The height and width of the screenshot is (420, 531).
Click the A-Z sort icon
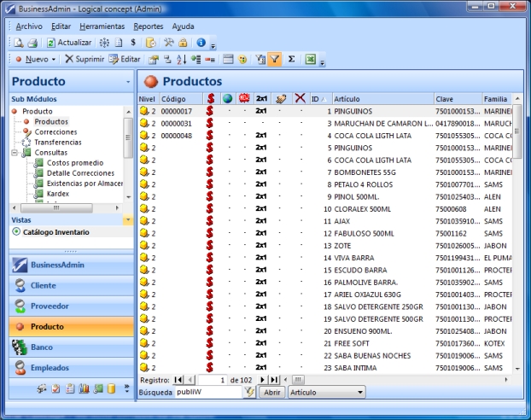pos(181,59)
